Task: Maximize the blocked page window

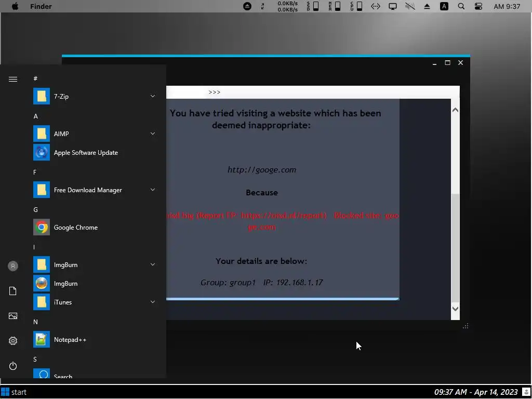Action: point(447,62)
